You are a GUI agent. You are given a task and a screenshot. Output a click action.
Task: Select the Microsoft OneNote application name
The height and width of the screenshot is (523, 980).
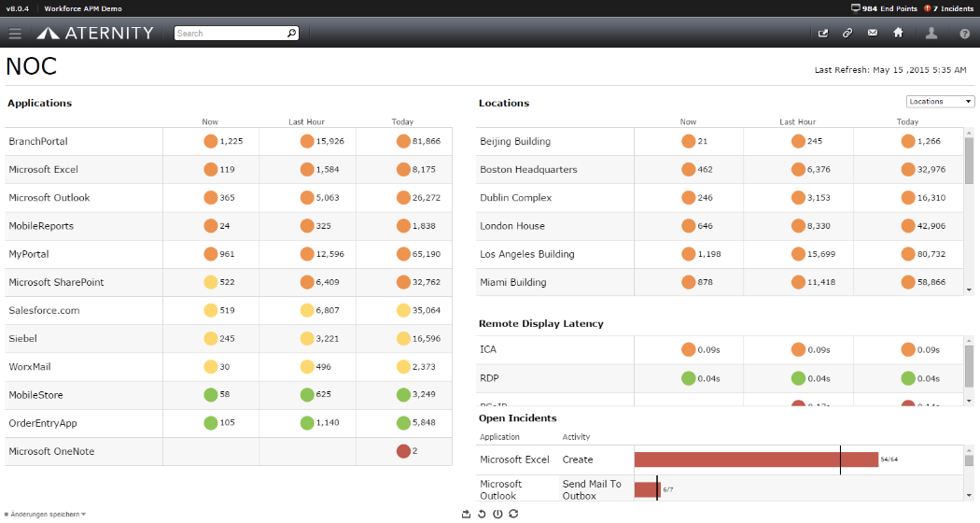(x=51, y=451)
